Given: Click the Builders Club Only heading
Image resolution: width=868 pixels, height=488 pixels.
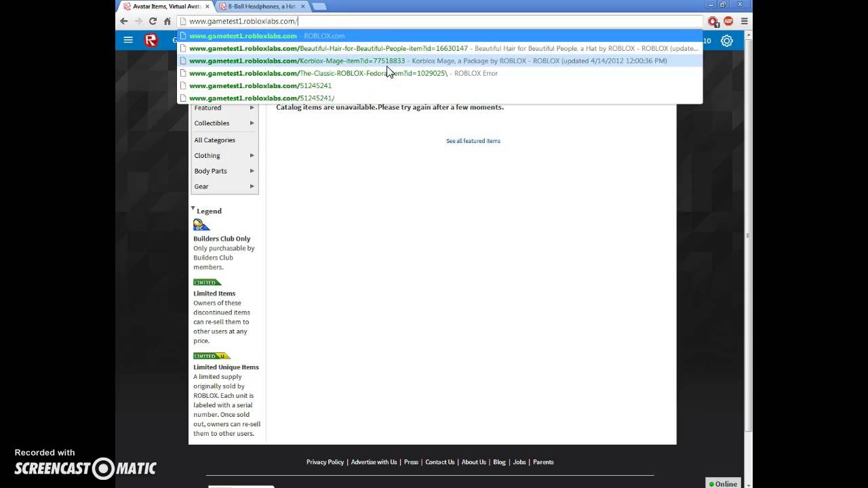Looking at the screenshot, I should pyautogui.click(x=222, y=239).
